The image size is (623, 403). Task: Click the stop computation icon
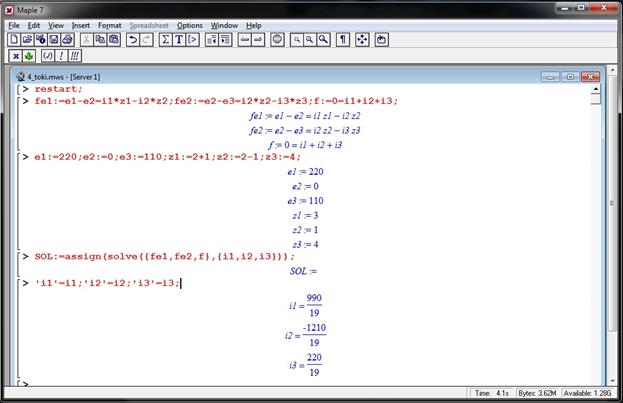click(277, 40)
